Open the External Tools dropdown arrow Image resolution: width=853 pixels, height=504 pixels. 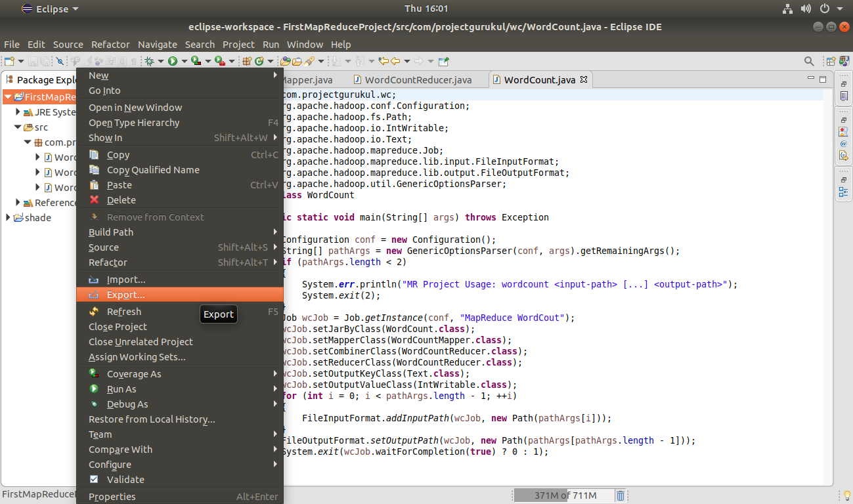click(232, 61)
